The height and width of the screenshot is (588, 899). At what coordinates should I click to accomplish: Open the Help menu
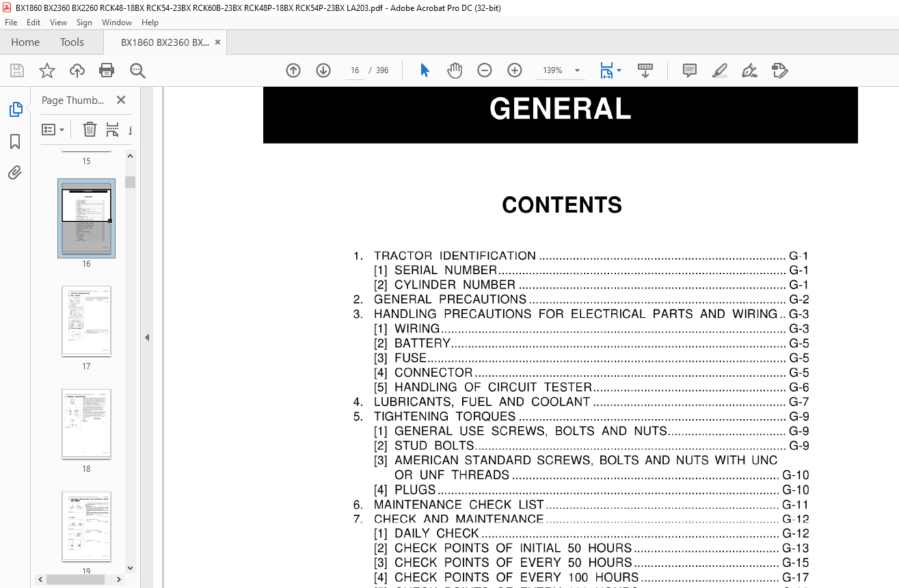click(150, 23)
